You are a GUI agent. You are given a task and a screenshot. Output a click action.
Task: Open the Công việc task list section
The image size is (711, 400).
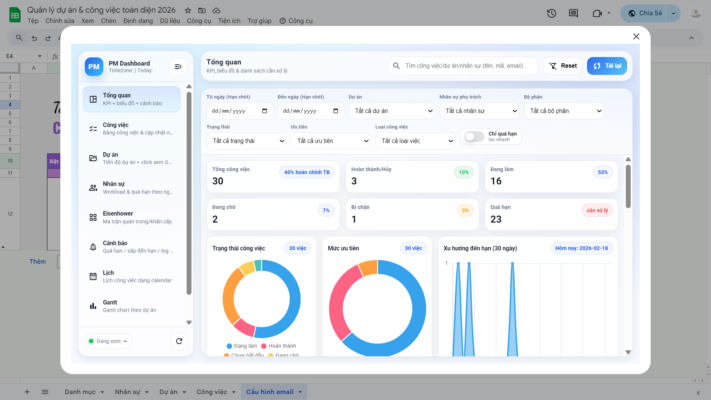132,128
